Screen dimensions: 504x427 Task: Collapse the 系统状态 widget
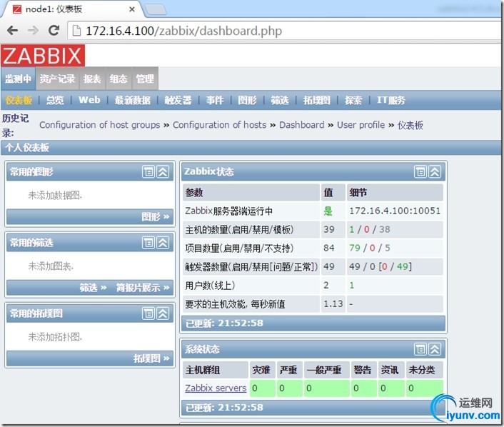coord(435,349)
